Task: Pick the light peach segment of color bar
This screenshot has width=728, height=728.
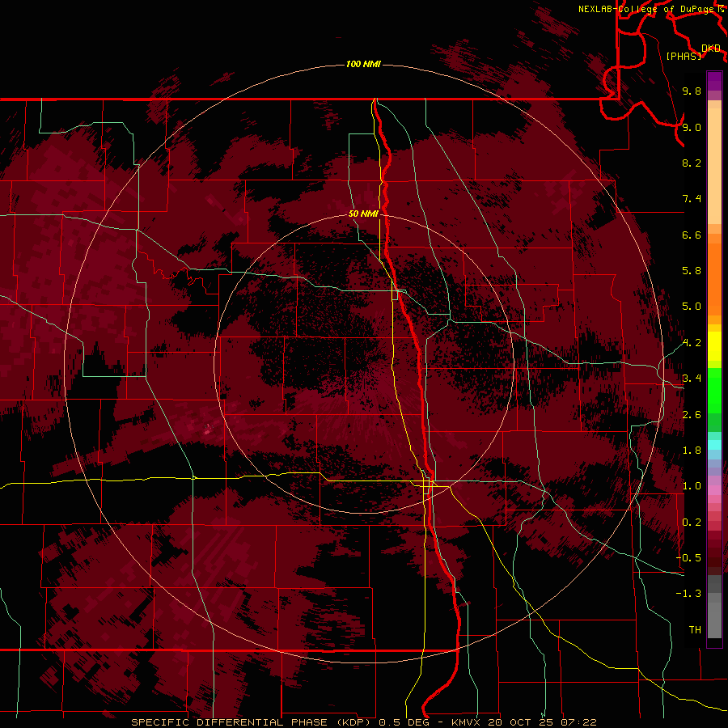Action: point(714,166)
